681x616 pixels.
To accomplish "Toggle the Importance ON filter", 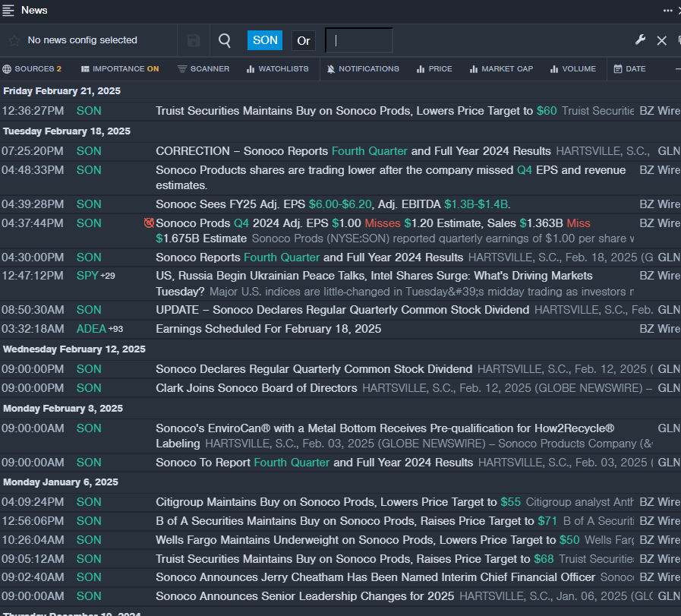I will click(x=120, y=69).
